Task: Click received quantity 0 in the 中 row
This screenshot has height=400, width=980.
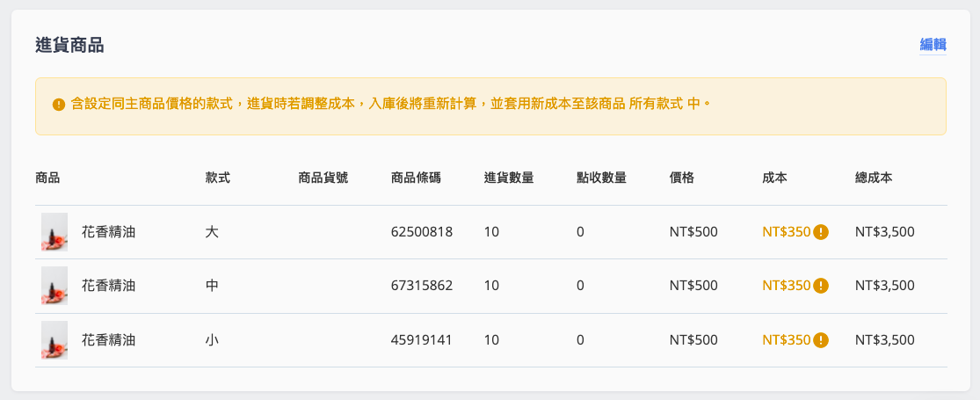Action: click(x=580, y=286)
